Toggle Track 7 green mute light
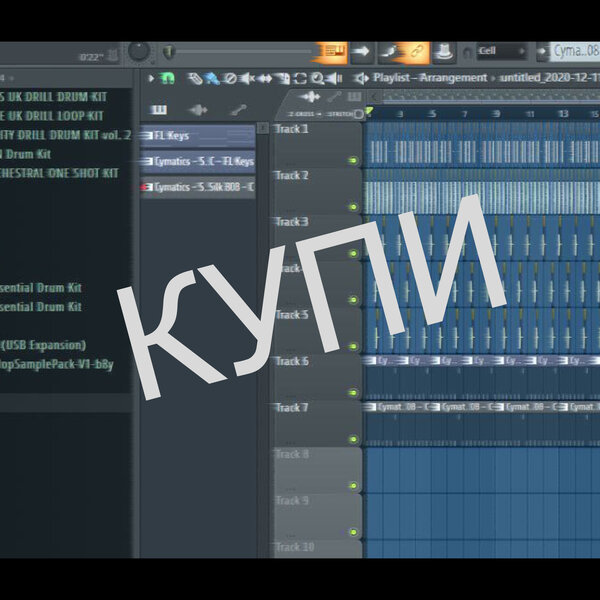The image size is (600, 600). pyautogui.click(x=352, y=438)
